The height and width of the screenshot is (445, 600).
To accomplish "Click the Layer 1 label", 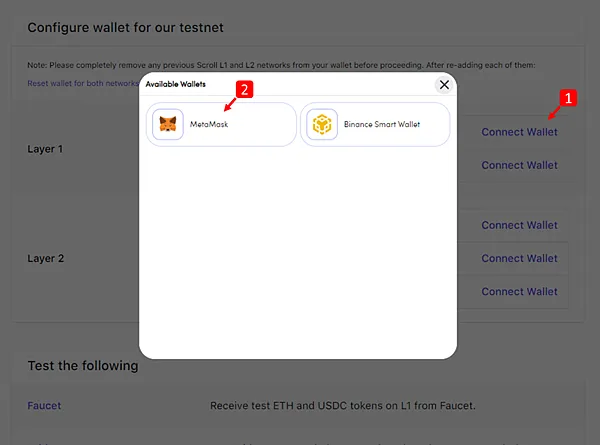I will point(45,149).
